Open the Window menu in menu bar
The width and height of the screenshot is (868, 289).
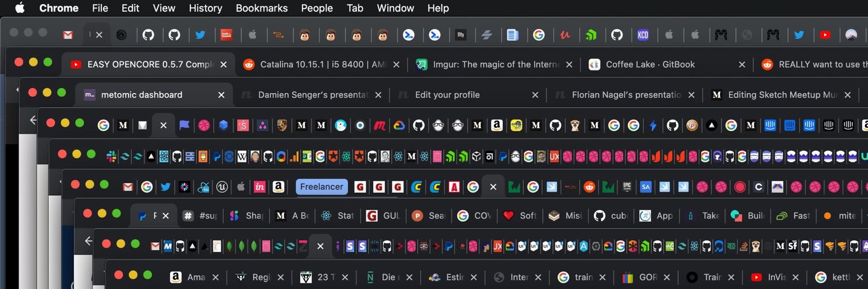click(x=395, y=8)
